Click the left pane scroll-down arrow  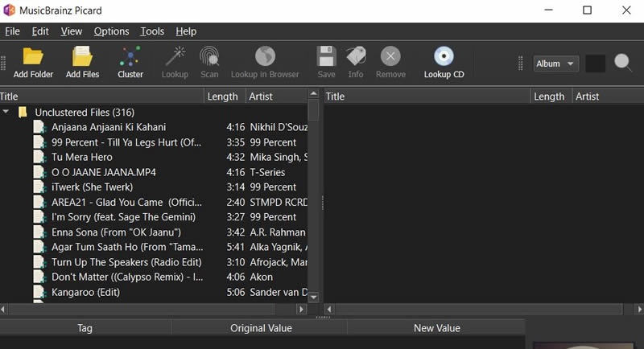pyautogui.click(x=313, y=297)
